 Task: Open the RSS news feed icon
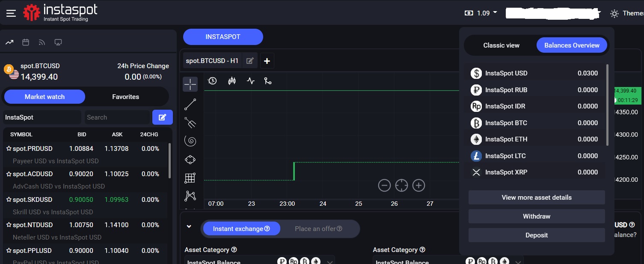42,42
